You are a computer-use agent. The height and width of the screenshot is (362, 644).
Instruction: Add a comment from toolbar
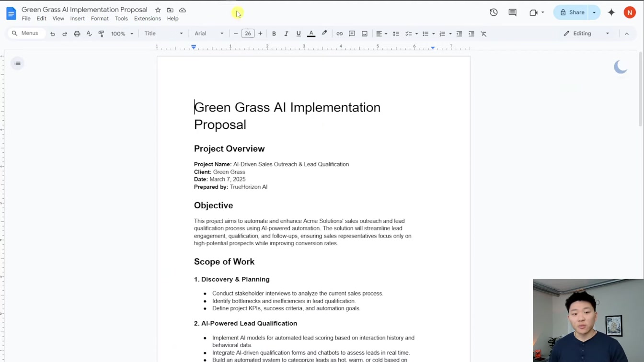click(x=352, y=34)
